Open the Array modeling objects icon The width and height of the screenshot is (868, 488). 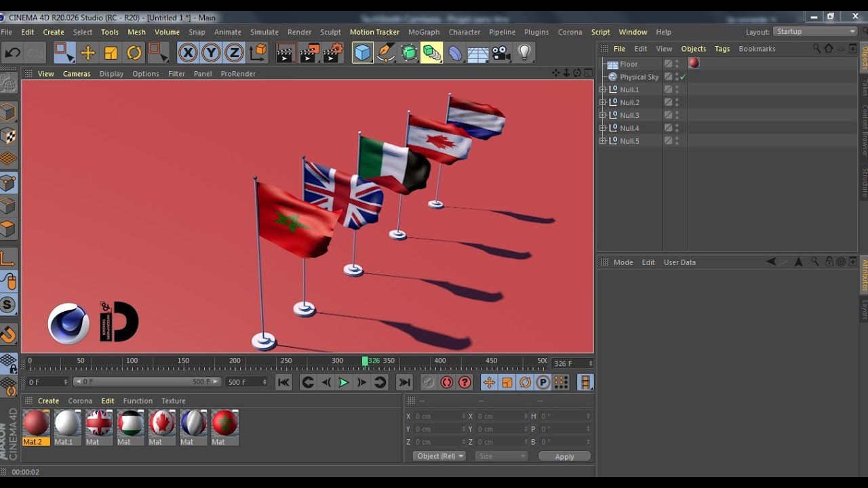point(431,52)
